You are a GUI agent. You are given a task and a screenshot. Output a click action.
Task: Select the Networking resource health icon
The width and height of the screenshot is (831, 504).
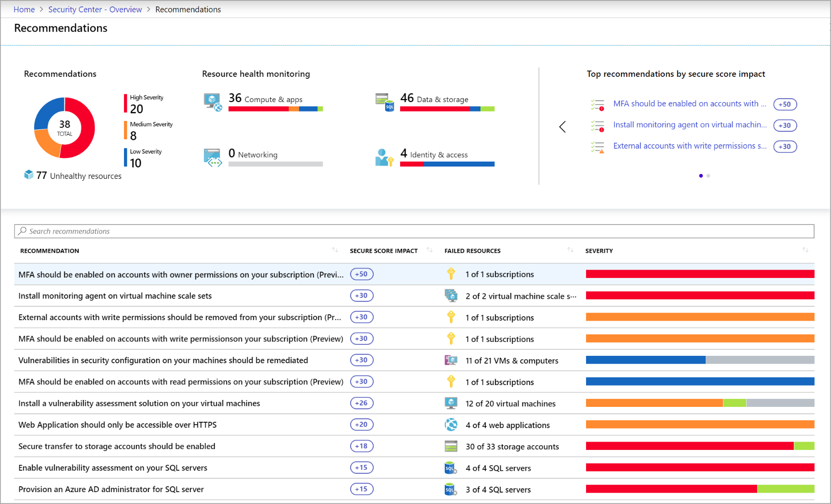(x=213, y=157)
